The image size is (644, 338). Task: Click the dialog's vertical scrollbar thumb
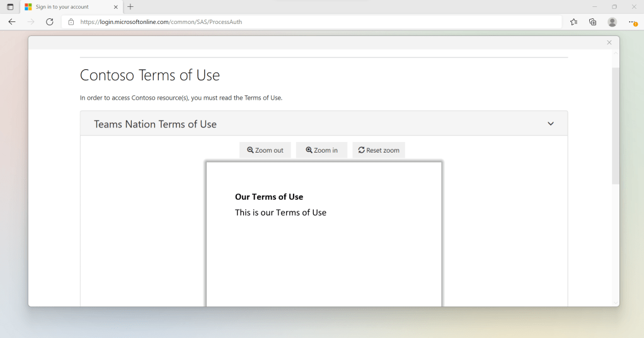click(x=616, y=126)
